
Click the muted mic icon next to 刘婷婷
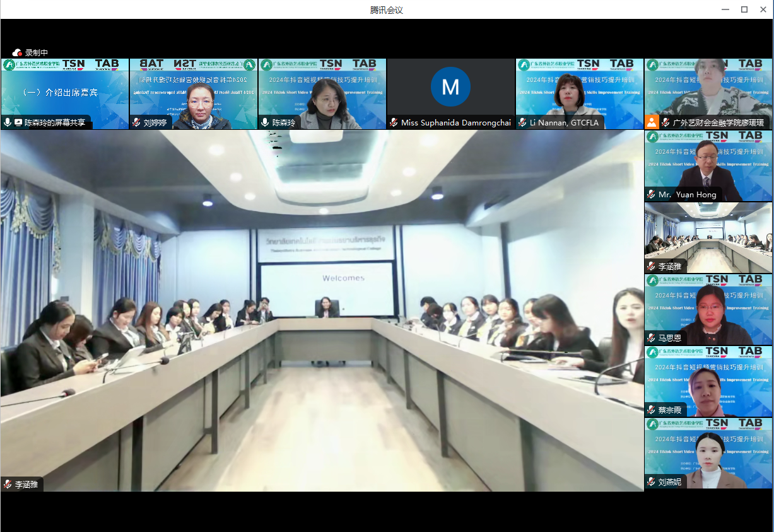(x=136, y=123)
